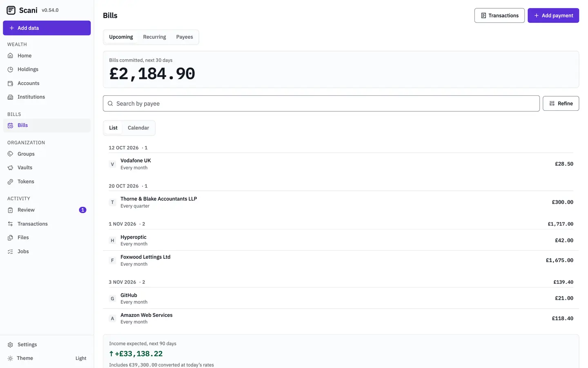Go to Accounts in sidebar
588x368 pixels.
click(x=47, y=83)
